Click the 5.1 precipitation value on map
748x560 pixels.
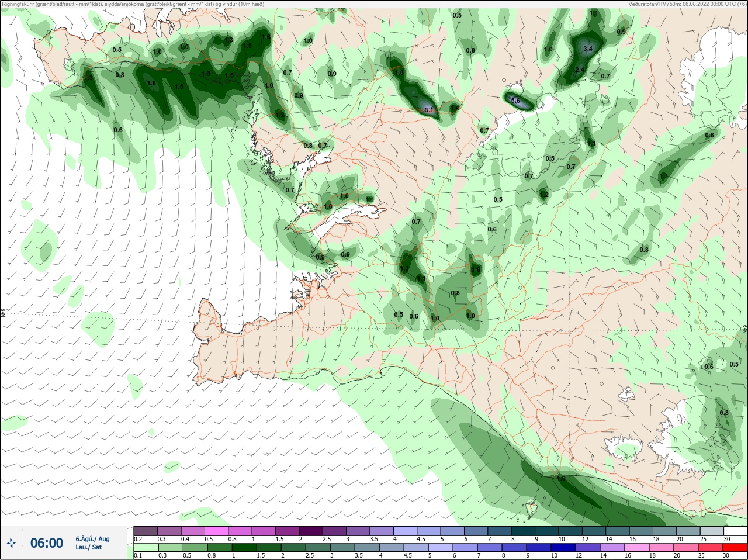428,109
